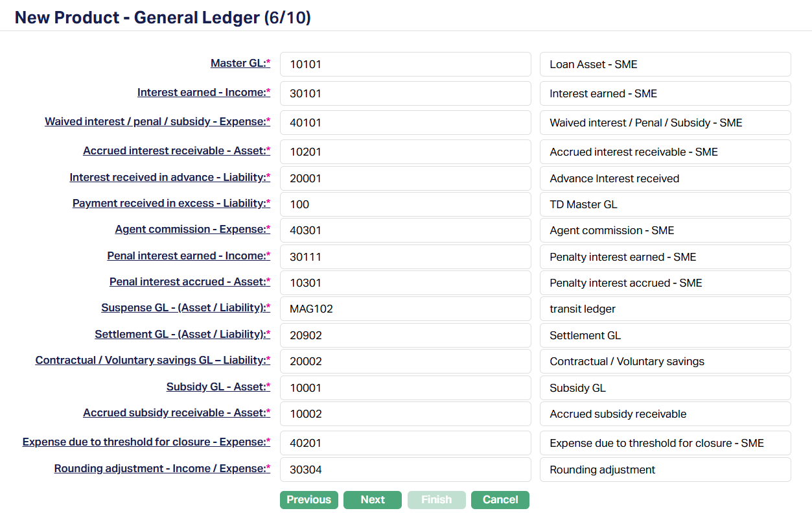The image size is (812, 513).
Task: Focus the Interest earned Income code input
Action: tap(405, 93)
